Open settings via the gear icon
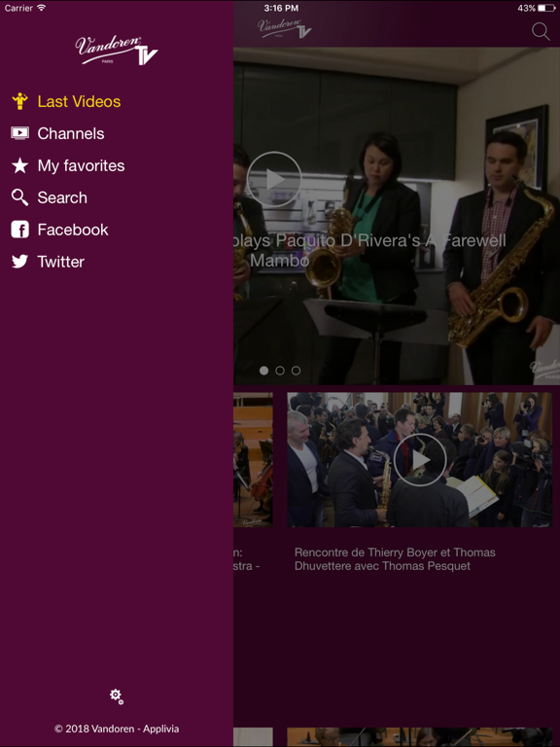The image size is (560, 747). pyautogui.click(x=117, y=696)
